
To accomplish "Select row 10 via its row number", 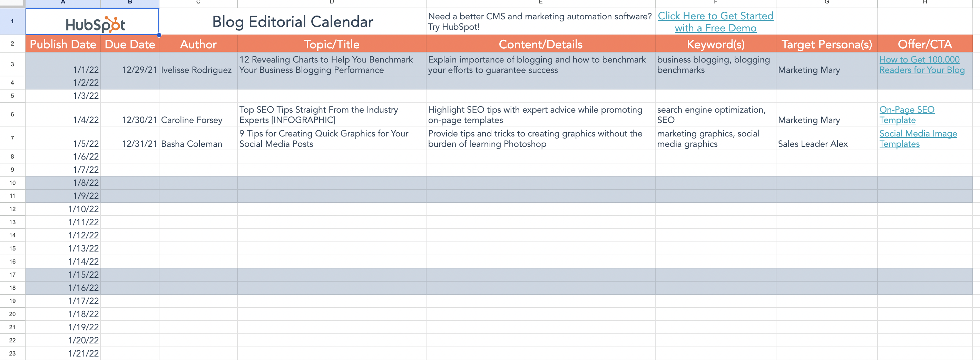I will pyautogui.click(x=12, y=183).
